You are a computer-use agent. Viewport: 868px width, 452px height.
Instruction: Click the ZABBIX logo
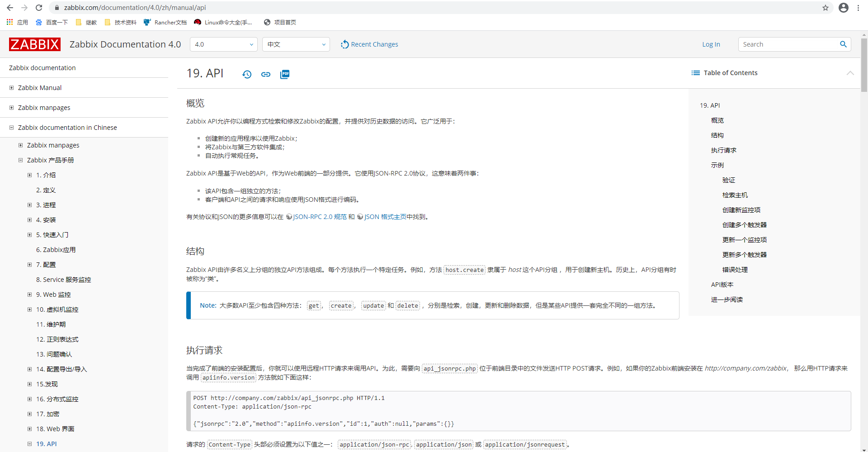[x=34, y=44]
